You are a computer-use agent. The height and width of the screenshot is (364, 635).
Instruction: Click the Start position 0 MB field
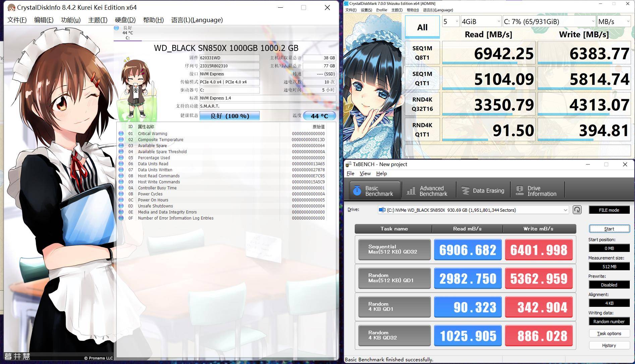609,248
